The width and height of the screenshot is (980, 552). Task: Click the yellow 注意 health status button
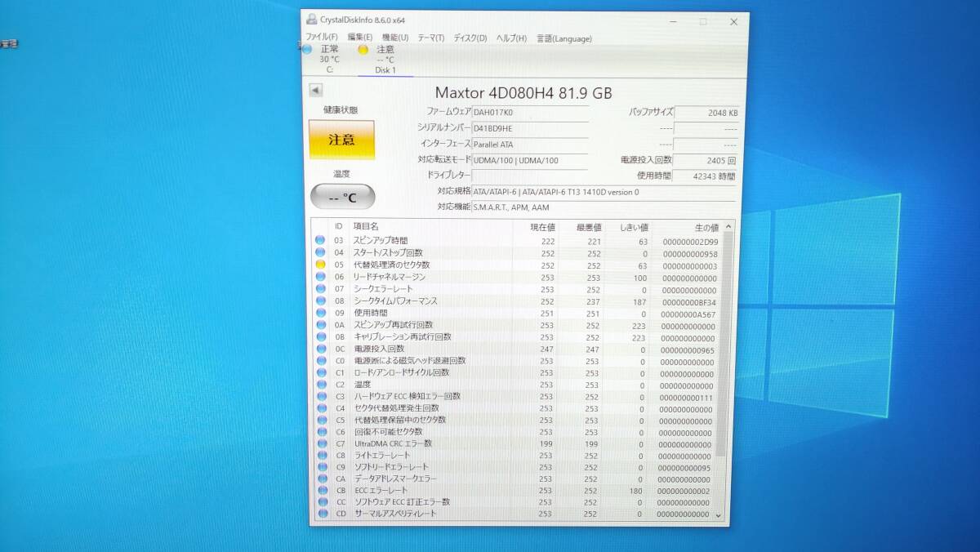click(341, 140)
